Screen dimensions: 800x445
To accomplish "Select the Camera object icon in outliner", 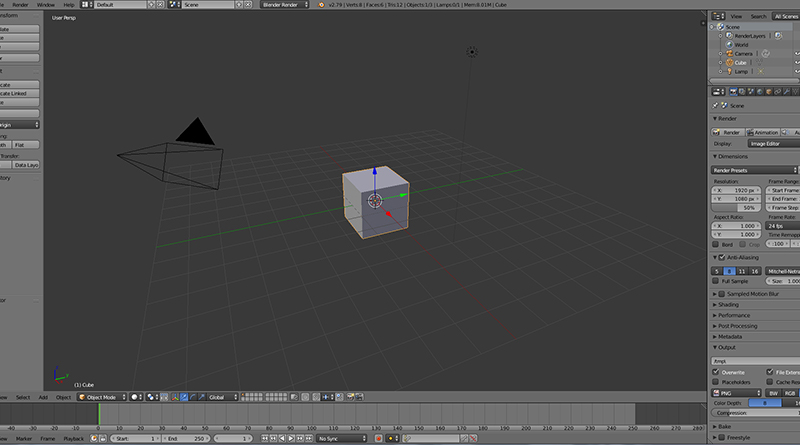I will click(728, 53).
